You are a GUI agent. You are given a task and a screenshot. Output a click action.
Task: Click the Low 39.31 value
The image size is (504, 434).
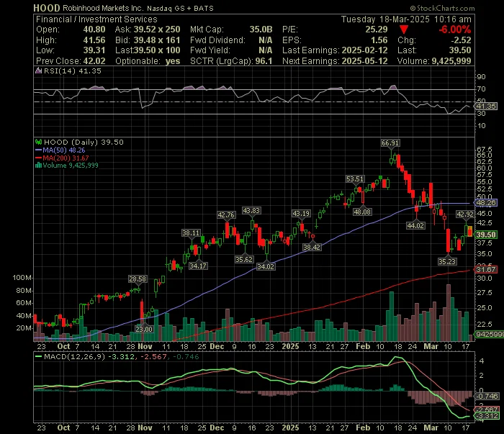(x=94, y=50)
